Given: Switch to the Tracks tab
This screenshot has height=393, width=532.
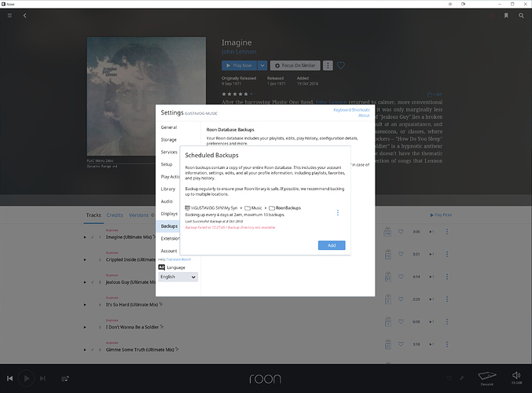Looking at the screenshot, I should (x=94, y=215).
